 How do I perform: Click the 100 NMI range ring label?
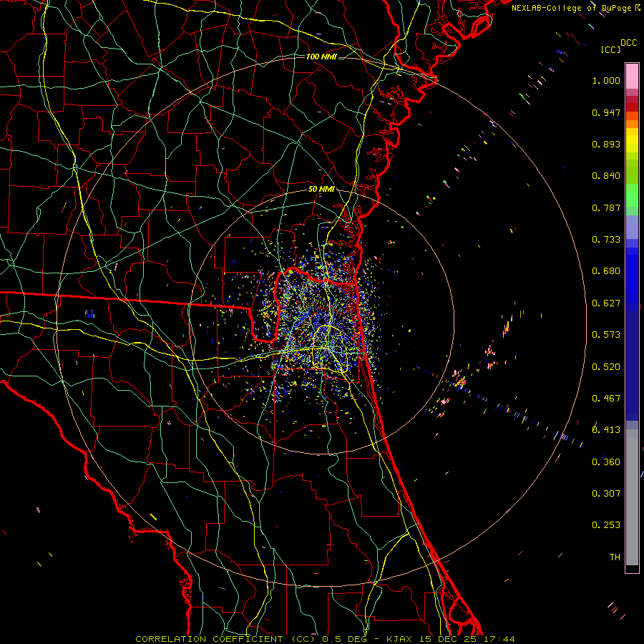click(321, 57)
